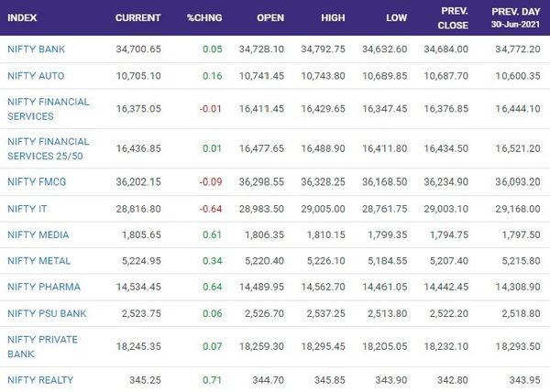Select NIFTY METAL high value 5,226.10
The image size is (550, 392).
coord(326,261)
